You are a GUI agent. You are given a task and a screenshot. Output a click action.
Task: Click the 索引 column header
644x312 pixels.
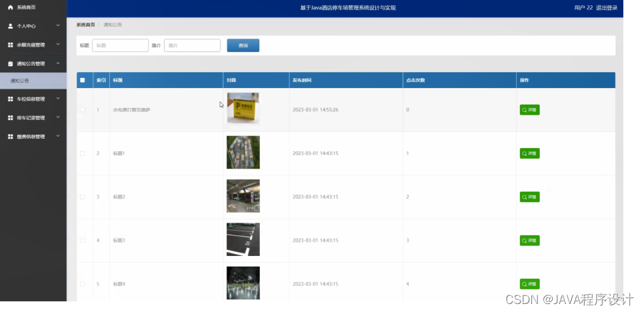(101, 80)
